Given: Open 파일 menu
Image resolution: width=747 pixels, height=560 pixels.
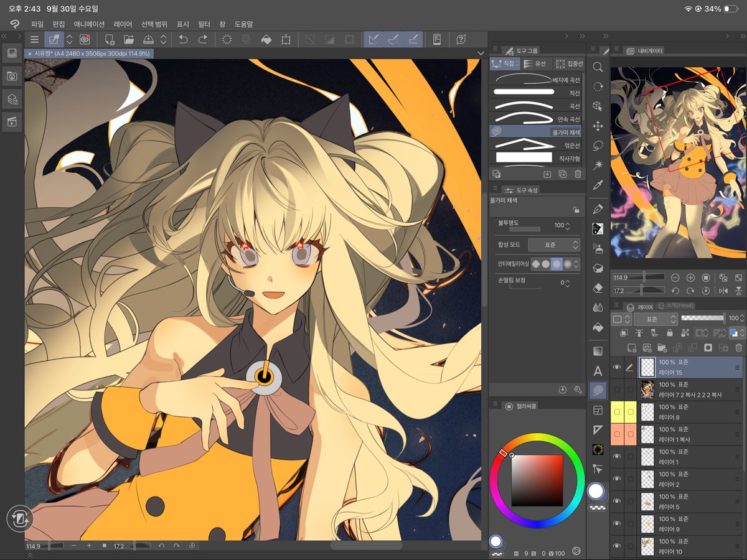Looking at the screenshot, I should click(37, 24).
